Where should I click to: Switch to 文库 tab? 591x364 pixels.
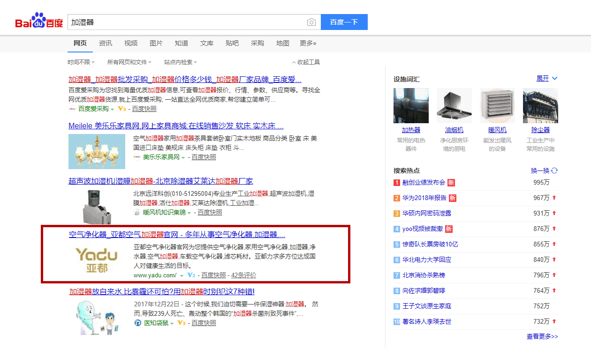click(207, 43)
